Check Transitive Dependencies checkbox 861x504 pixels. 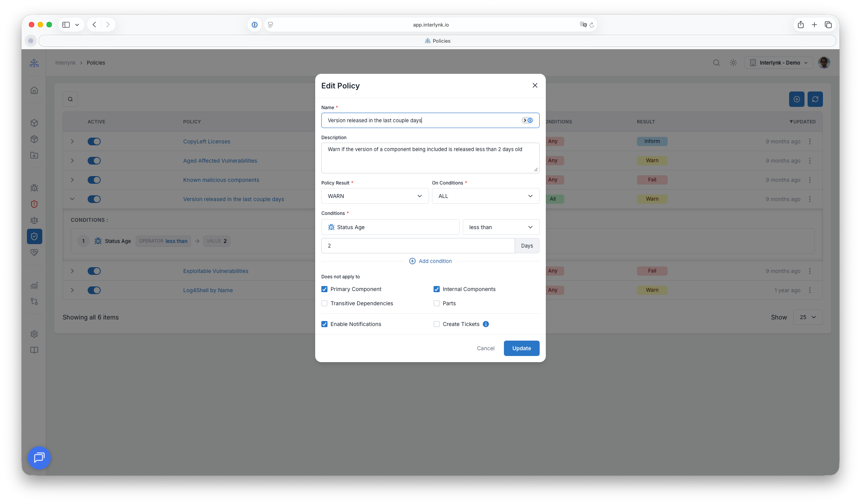(x=324, y=303)
